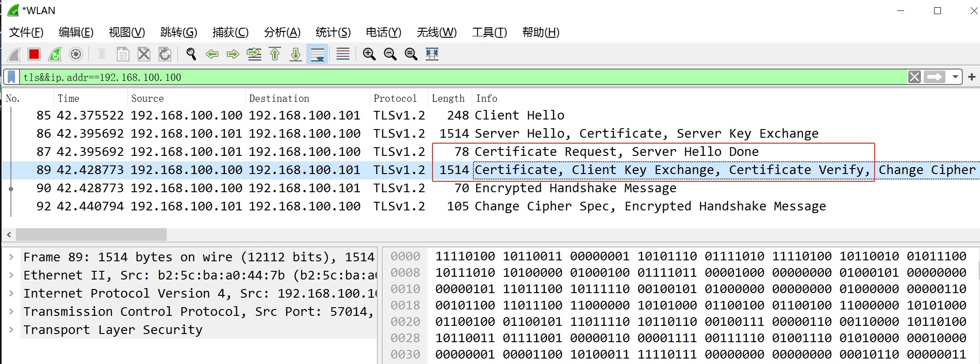Open the 跳转(G) menu
This screenshot has width=980, height=364.
179,32
